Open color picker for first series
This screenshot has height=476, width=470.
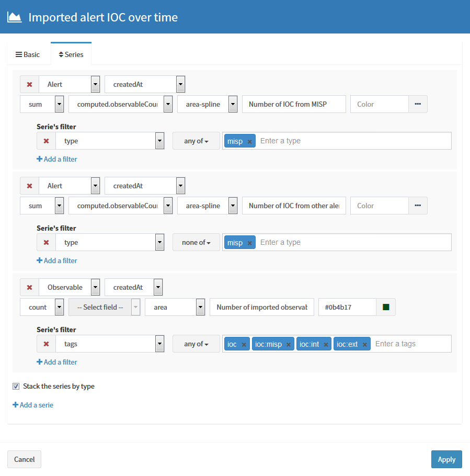[418, 104]
